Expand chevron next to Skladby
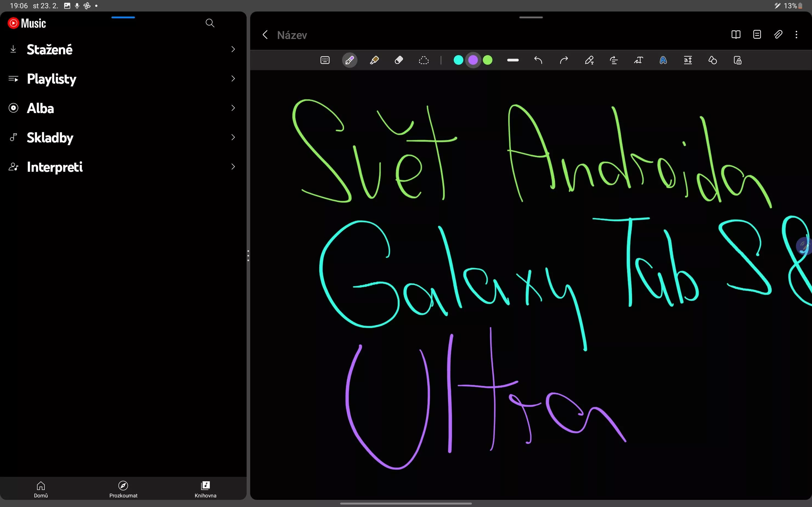The height and width of the screenshot is (507, 812). pos(233,137)
